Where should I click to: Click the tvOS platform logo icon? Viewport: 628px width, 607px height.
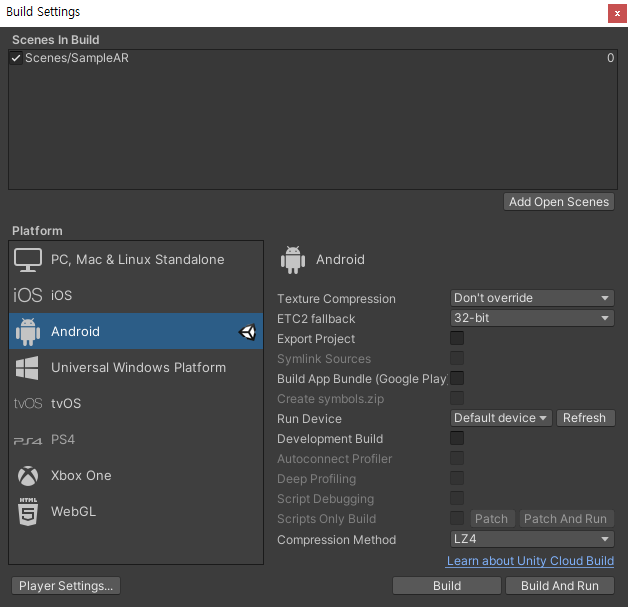coord(28,403)
